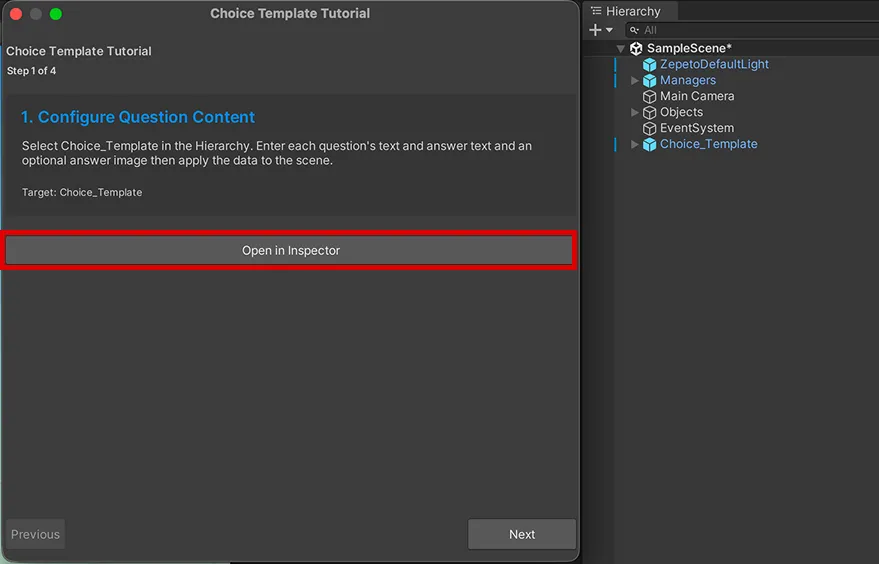Collapse the SampleScene foldout arrow
Screen dimensions: 879x564
621,48
